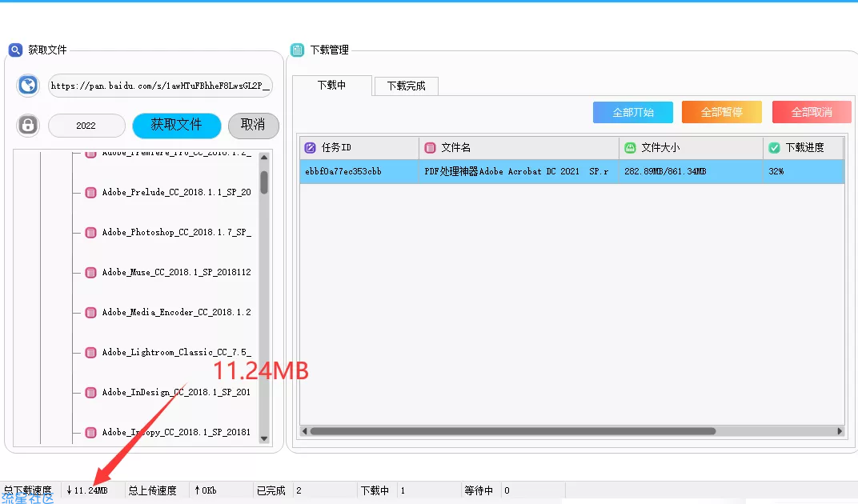Switch to the 下载完成 tab
The image size is (858, 504).
click(x=406, y=86)
